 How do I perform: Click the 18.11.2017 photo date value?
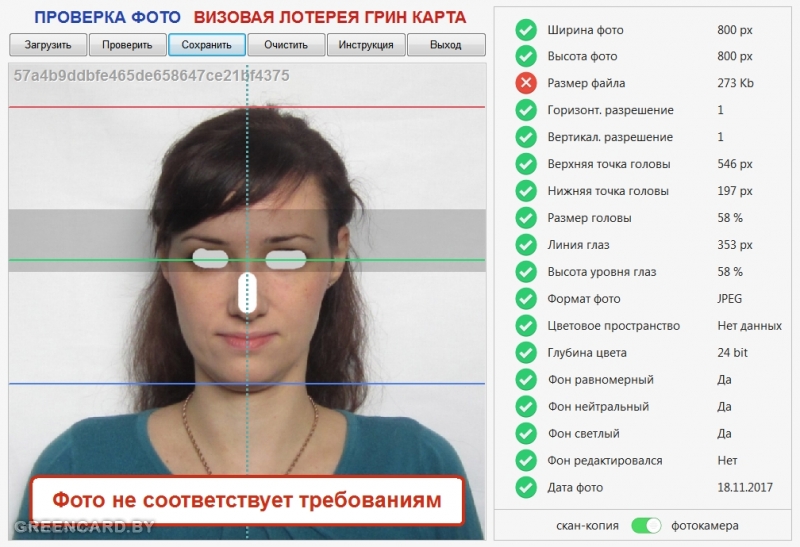(x=745, y=487)
